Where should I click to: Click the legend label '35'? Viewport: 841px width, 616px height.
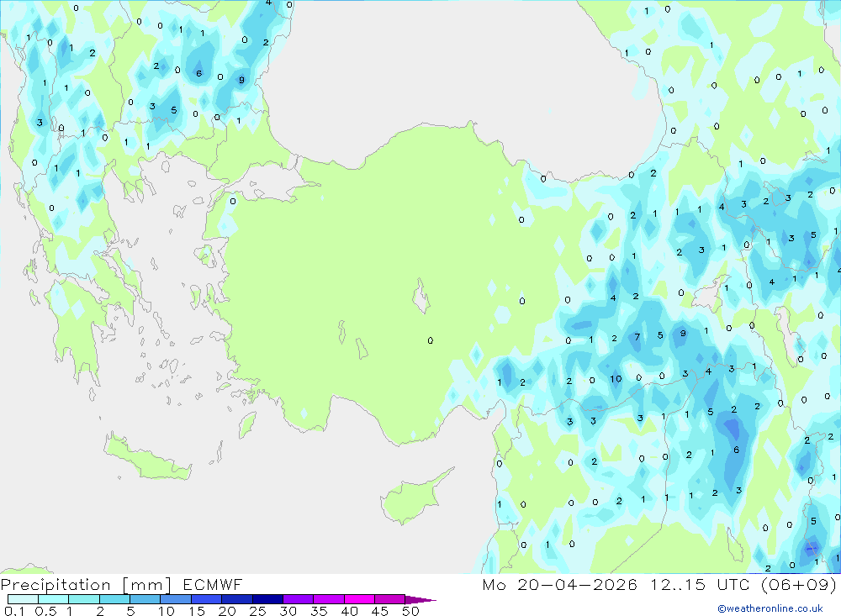click(x=319, y=611)
